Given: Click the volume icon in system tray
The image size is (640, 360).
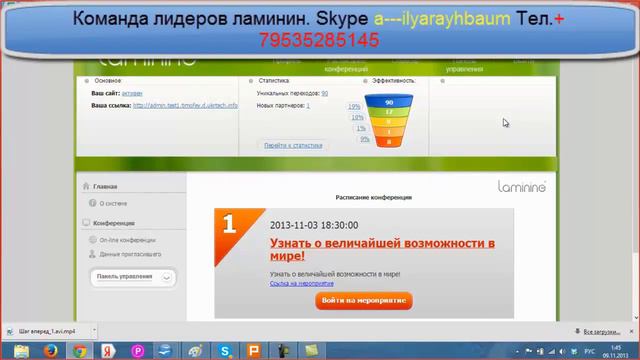Looking at the screenshot, I should [562, 351].
